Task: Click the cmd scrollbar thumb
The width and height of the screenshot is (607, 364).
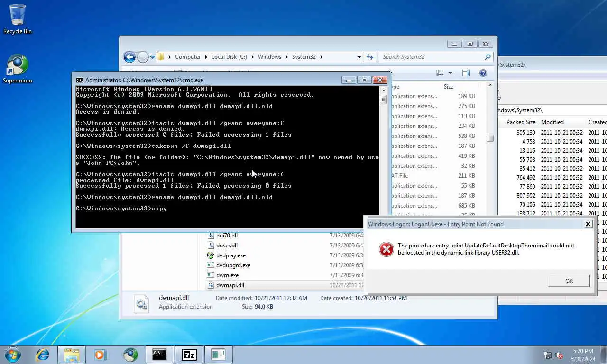Action: [x=383, y=100]
